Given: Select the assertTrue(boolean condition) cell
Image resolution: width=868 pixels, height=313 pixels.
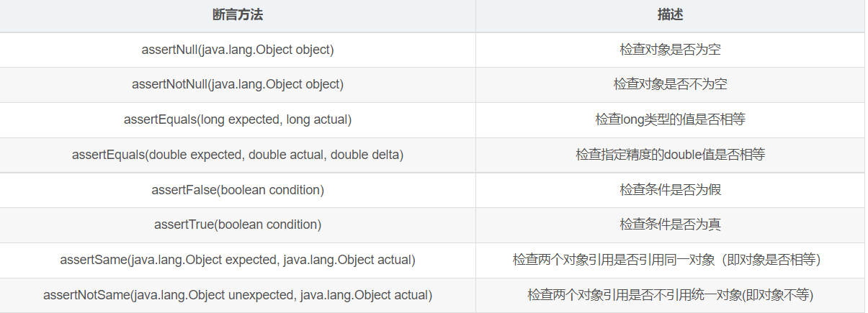Looking at the screenshot, I should pyautogui.click(x=238, y=224).
